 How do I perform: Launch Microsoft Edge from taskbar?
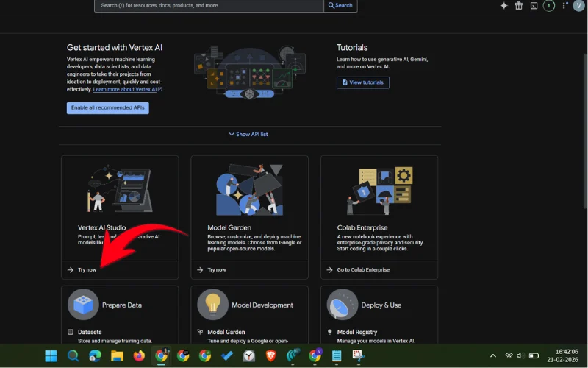(x=95, y=356)
